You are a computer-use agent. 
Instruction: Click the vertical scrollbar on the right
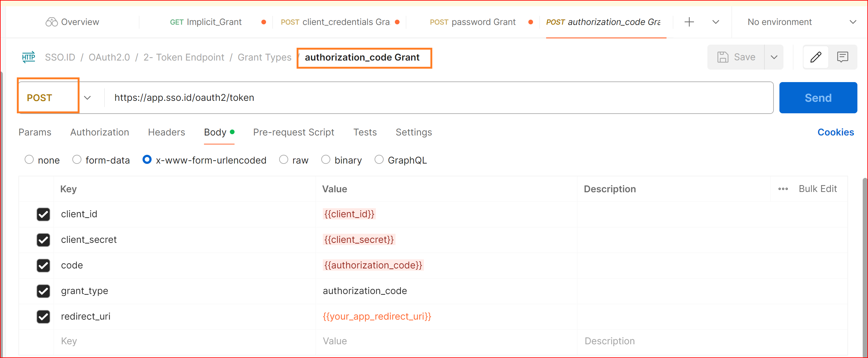click(x=865, y=268)
